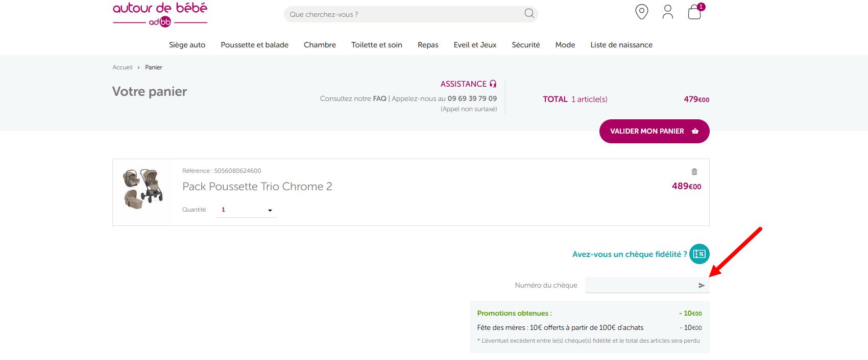Open the FAQ link
This screenshot has height=360, width=868.
click(x=379, y=98)
